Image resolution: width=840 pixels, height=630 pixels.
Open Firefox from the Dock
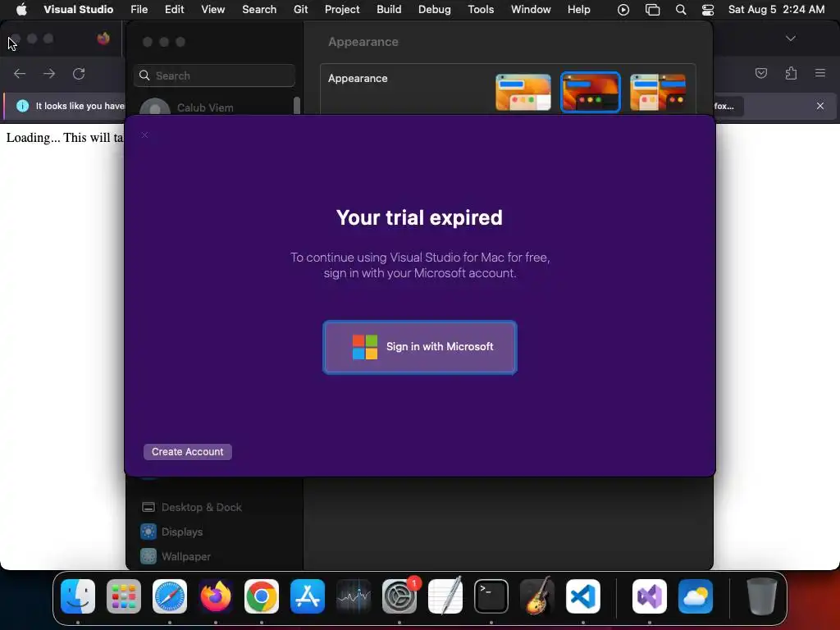point(216,596)
